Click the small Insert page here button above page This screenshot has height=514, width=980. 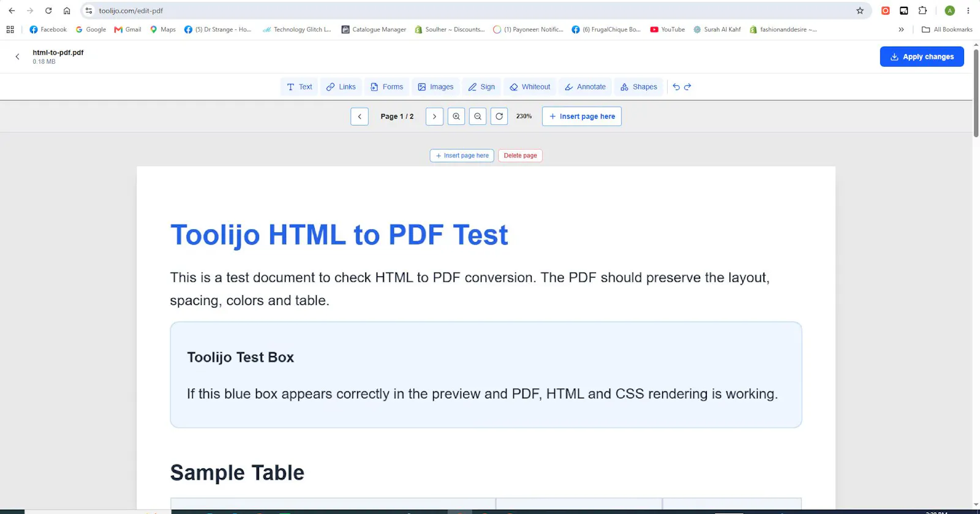pos(462,156)
